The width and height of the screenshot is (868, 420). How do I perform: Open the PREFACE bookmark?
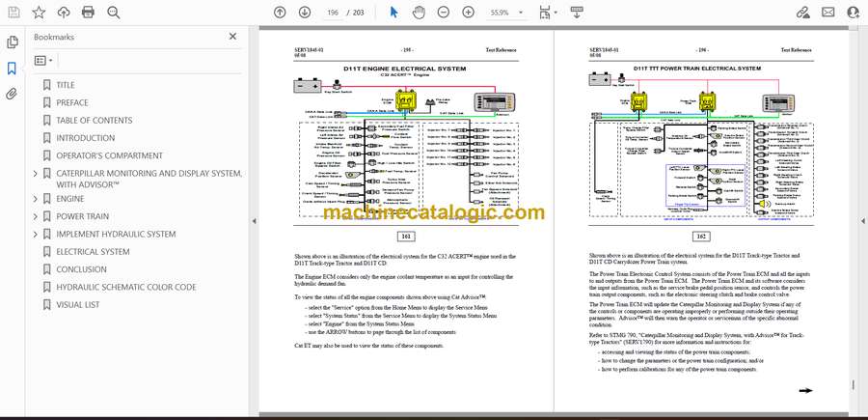pyautogui.click(x=72, y=102)
